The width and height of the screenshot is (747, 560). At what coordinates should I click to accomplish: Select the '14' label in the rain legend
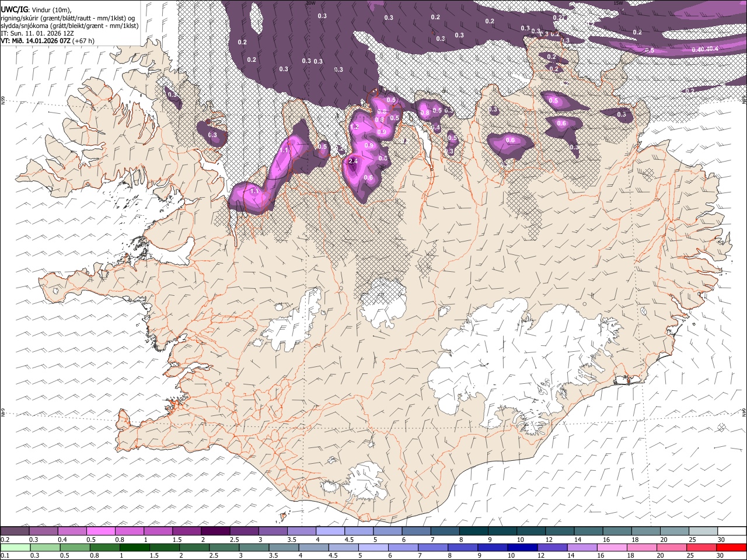[x=571, y=556]
